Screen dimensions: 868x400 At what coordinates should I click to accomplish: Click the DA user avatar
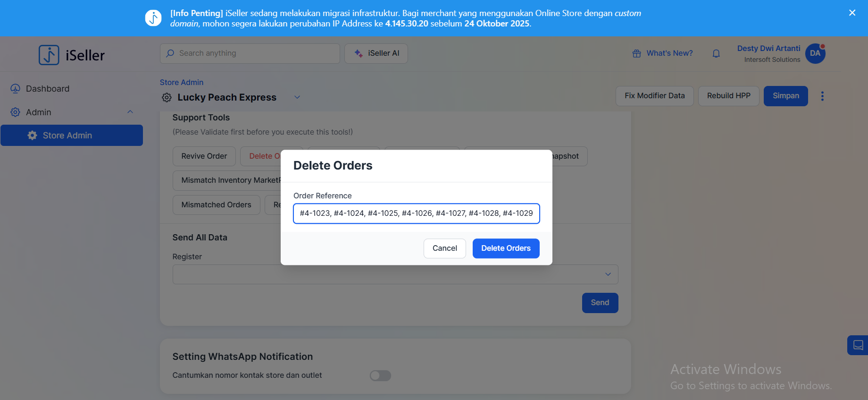(815, 54)
